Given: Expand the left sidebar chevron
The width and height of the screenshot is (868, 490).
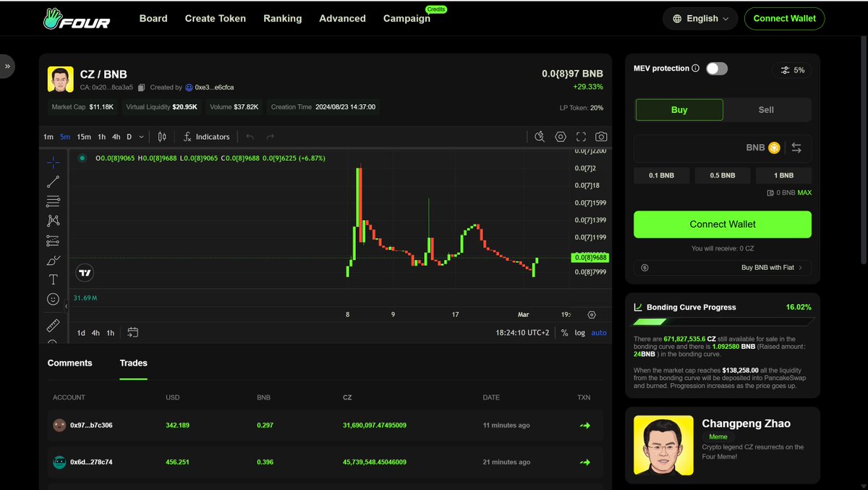Looking at the screenshot, I should point(7,66).
